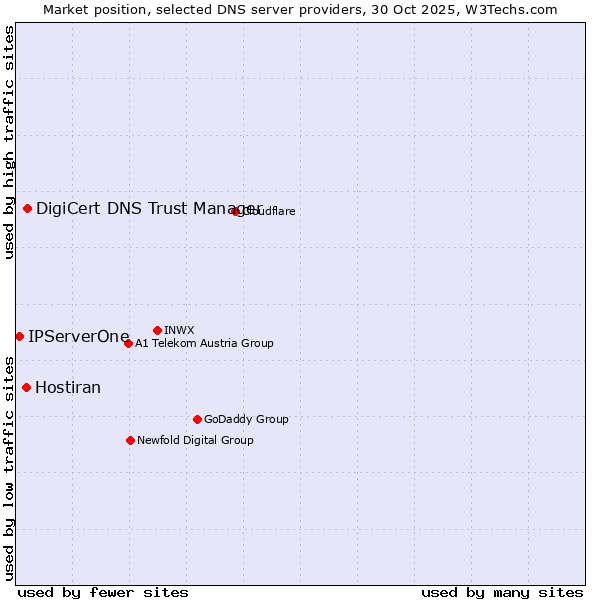
Task: Click the Newfold Digital Group marker
Action: [x=130, y=440]
